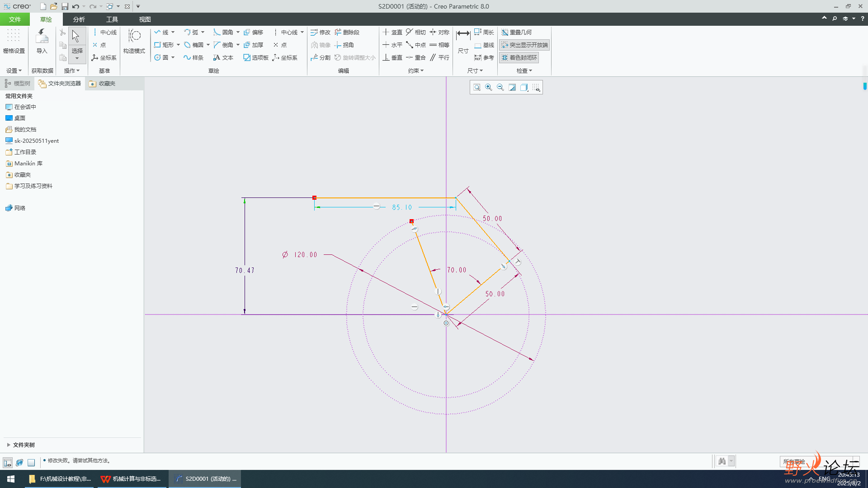868x488 pixels.
Task: Switch to the 收藏夹 navigator tab
Action: pyautogui.click(x=103, y=83)
